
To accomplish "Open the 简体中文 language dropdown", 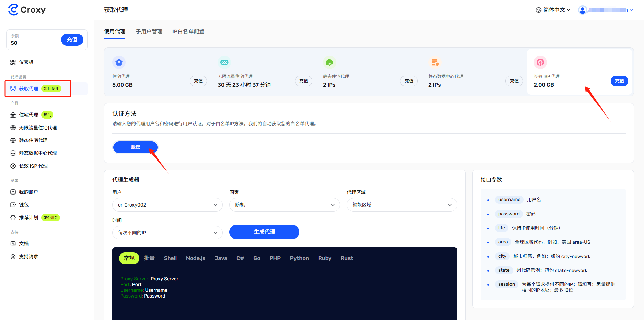I will pos(553,10).
